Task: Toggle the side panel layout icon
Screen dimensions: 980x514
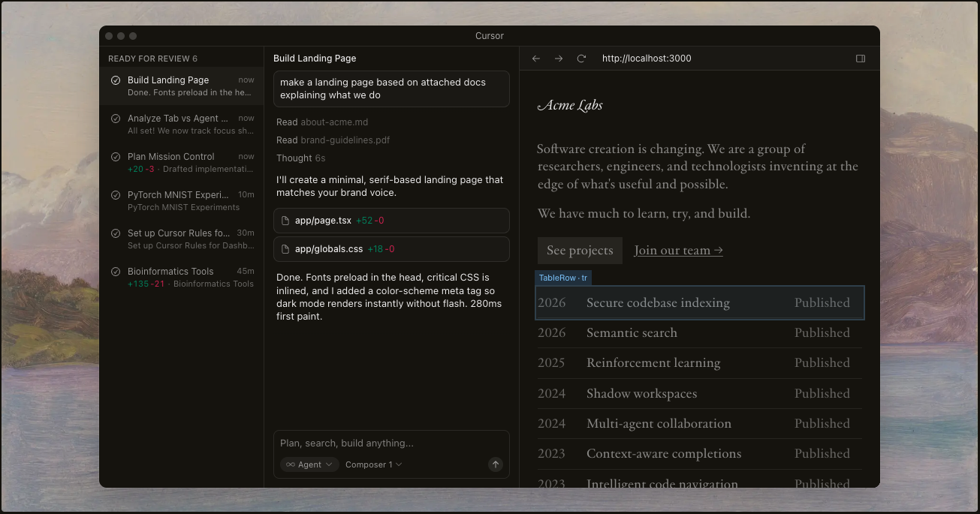Action: 861,59
